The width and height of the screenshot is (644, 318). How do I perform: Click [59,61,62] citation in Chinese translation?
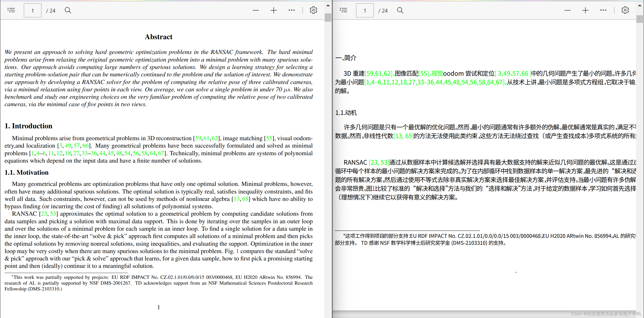[x=379, y=74]
